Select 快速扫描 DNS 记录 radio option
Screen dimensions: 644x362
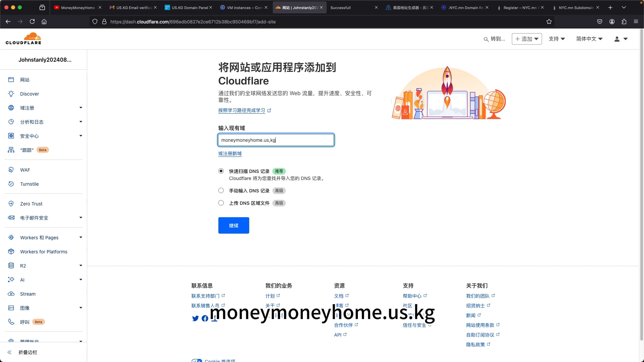pyautogui.click(x=221, y=171)
